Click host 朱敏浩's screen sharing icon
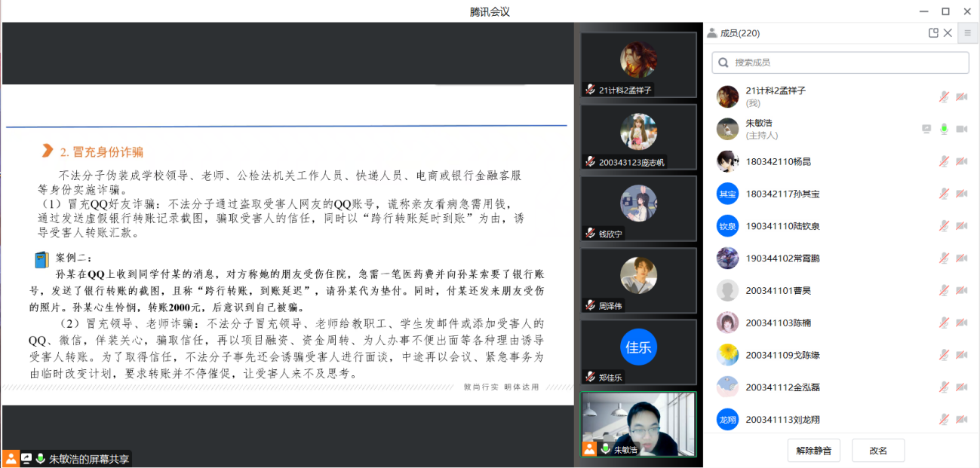980x468 pixels. pos(926,129)
